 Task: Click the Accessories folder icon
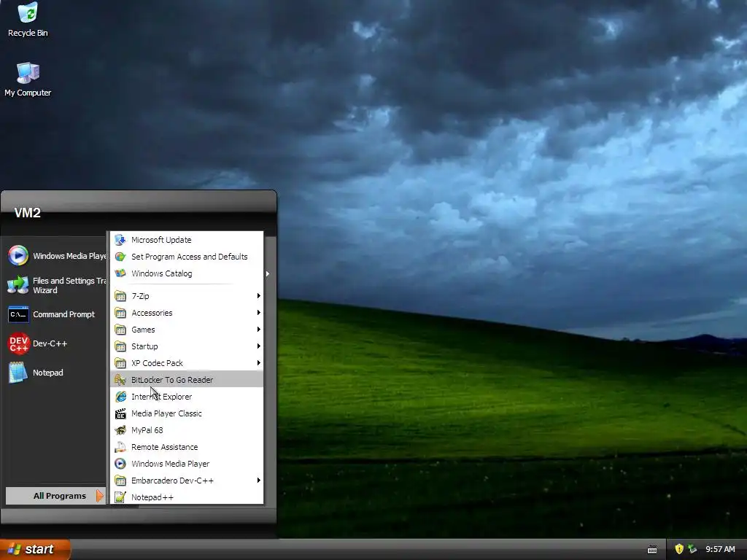point(120,313)
